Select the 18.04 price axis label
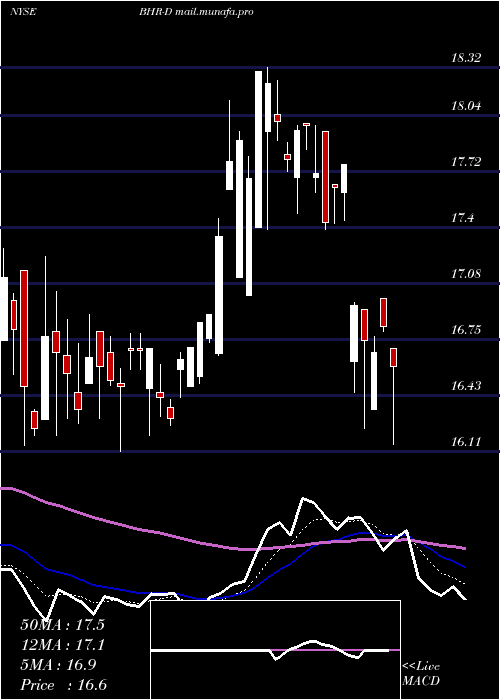Image resolution: width=500 pixels, height=700 pixels. 467,106
